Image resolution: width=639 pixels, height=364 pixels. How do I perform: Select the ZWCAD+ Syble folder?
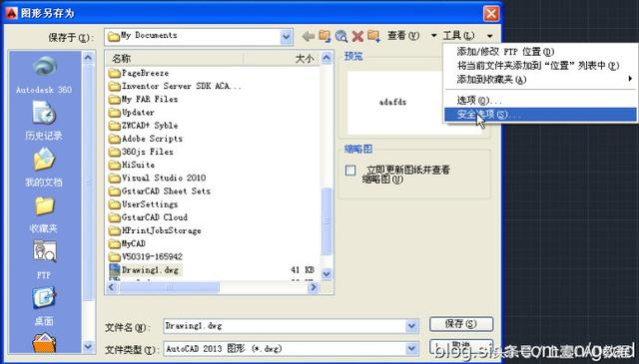pos(143,126)
